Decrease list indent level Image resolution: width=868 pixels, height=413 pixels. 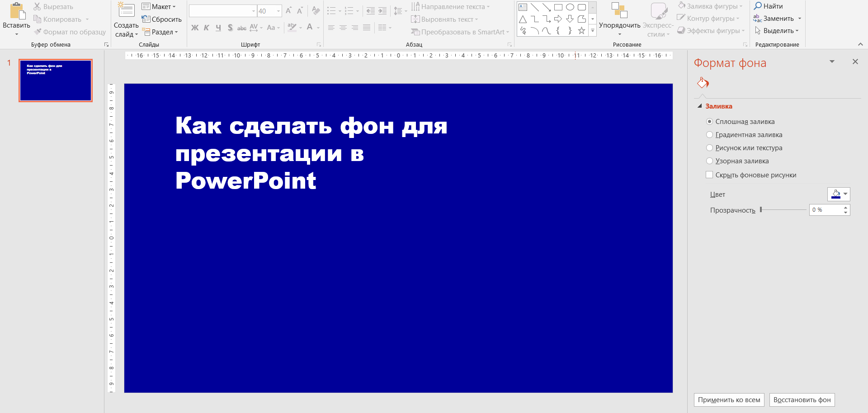click(371, 11)
